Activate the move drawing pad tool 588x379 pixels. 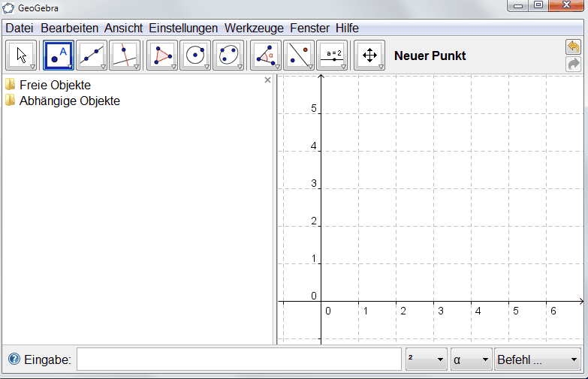click(369, 56)
